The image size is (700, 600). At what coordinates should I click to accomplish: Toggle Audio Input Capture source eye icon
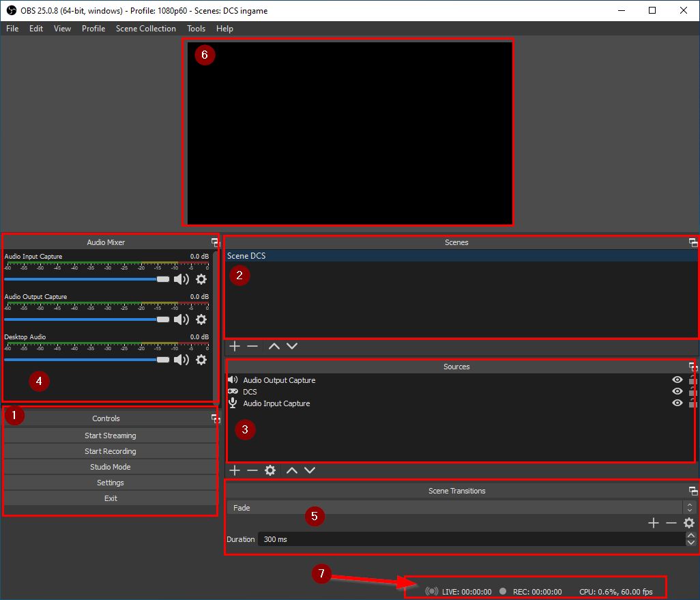pyautogui.click(x=677, y=403)
